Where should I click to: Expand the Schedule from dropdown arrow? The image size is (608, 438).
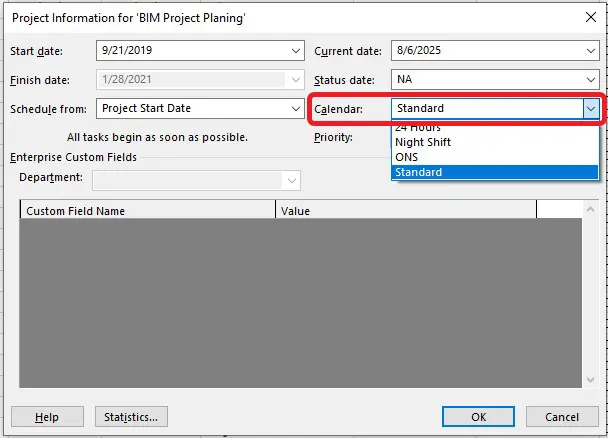[x=295, y=108]
